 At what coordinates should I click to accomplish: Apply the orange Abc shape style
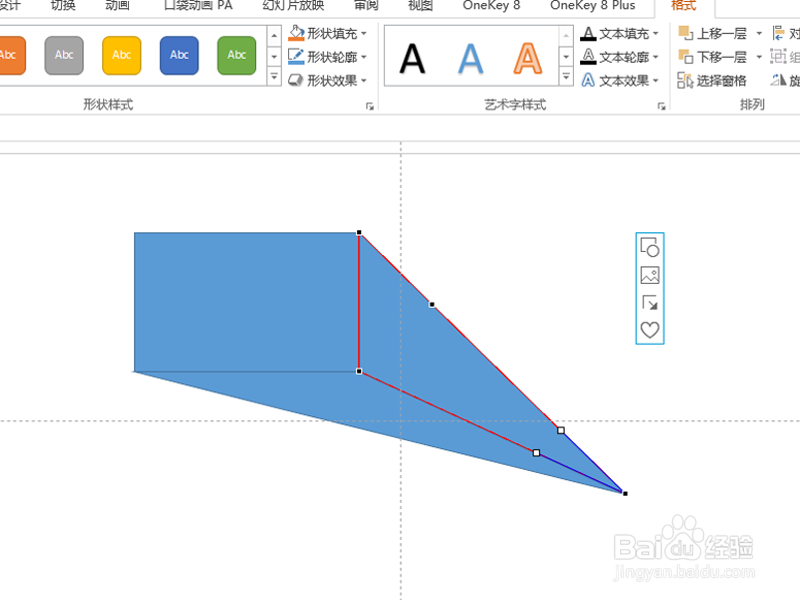(11, 55)
